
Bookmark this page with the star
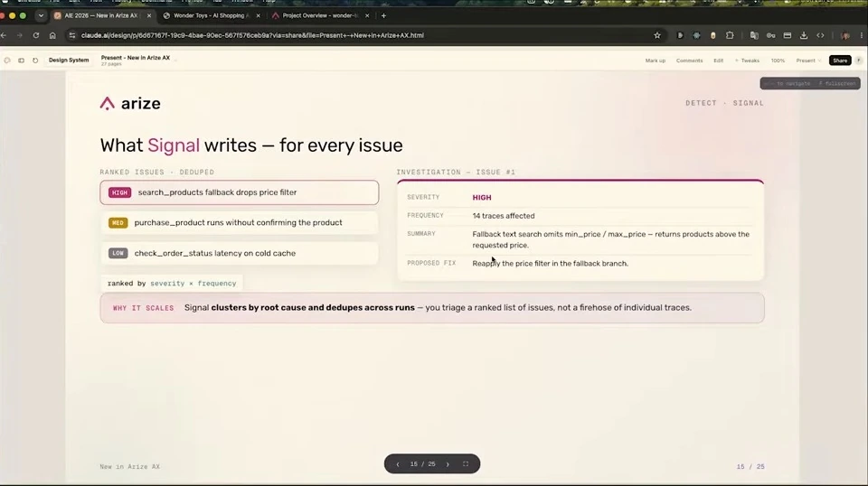(x=657, y=35)
